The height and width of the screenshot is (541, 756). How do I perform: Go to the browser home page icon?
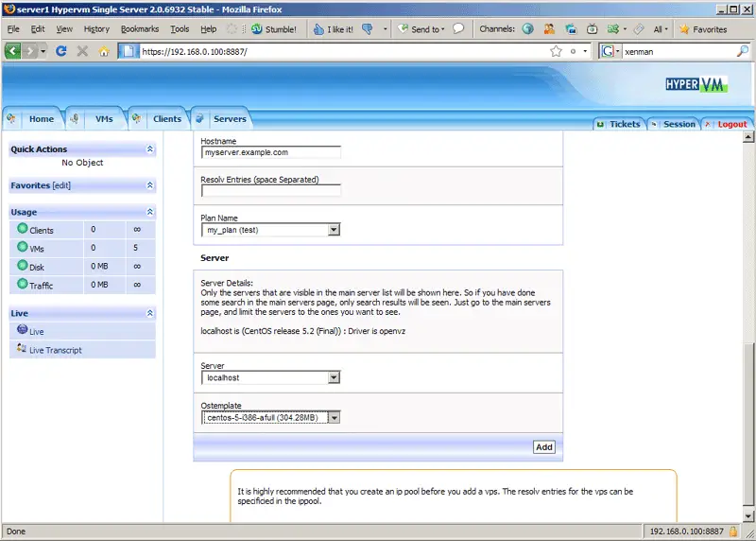click(104, 51)
